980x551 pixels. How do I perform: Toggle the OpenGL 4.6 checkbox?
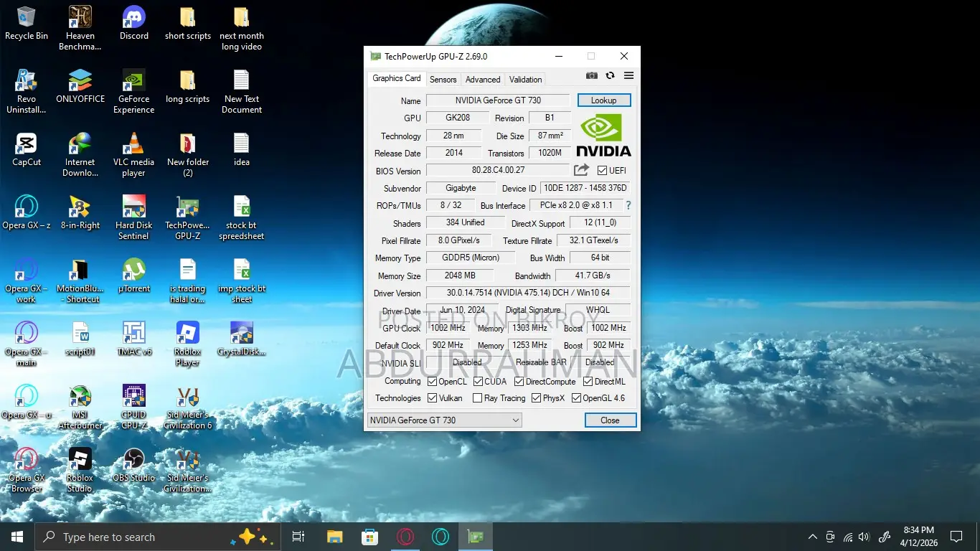point(576,398)
